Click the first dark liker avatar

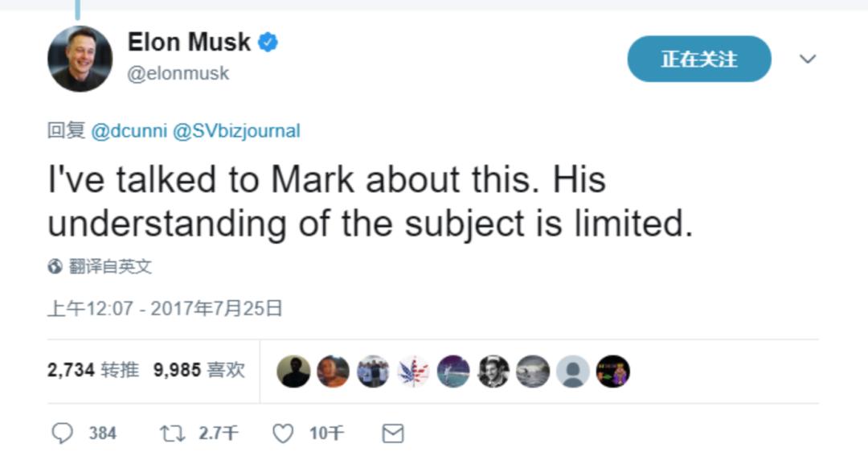(293, 372)
